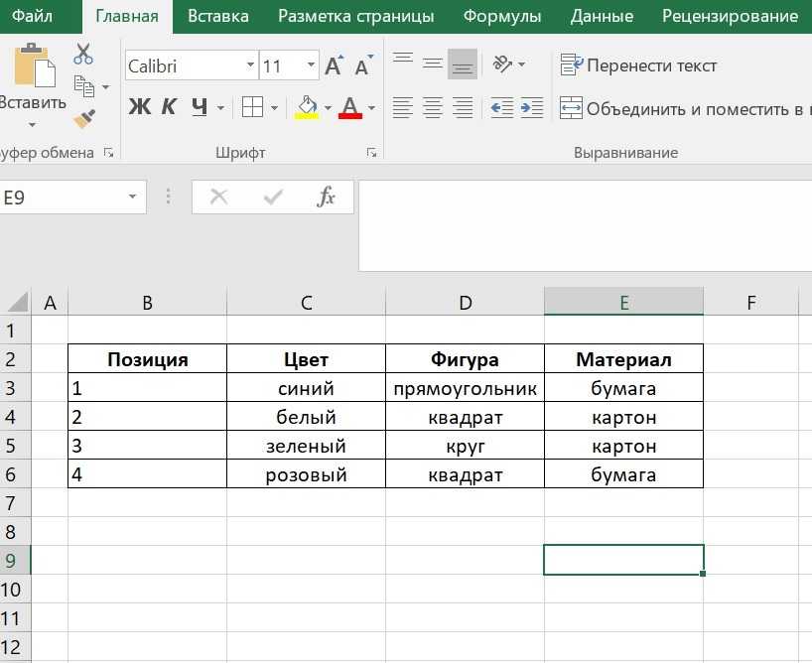This screenshot has width=812, height=663.
Task: Open the Name Box E9 dropdown
Action: pos(133,197)
